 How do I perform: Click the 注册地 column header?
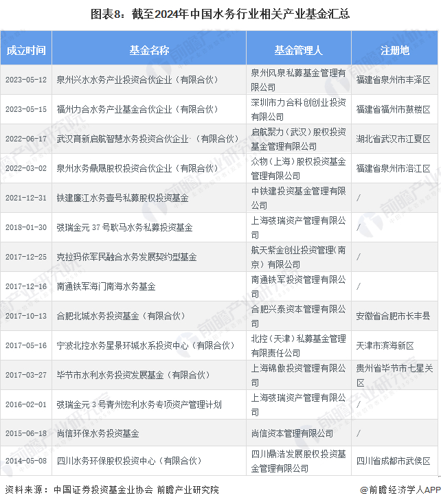(x=395, y=50)
